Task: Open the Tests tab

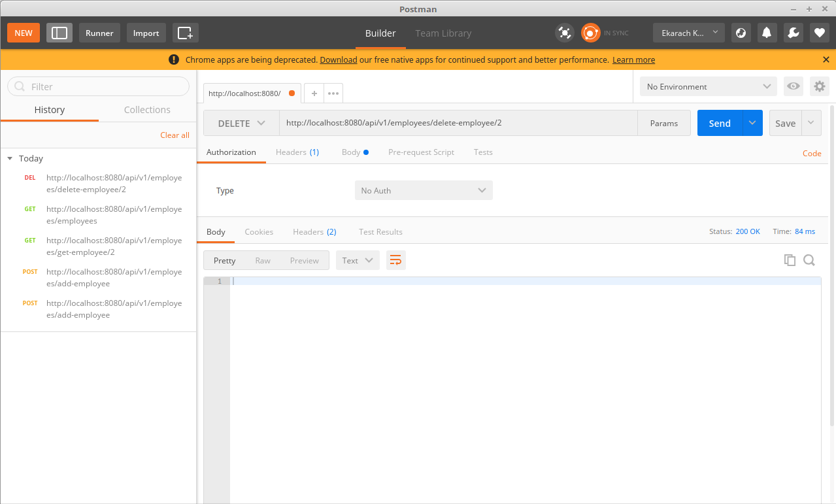Action: (x=483, y=152)
